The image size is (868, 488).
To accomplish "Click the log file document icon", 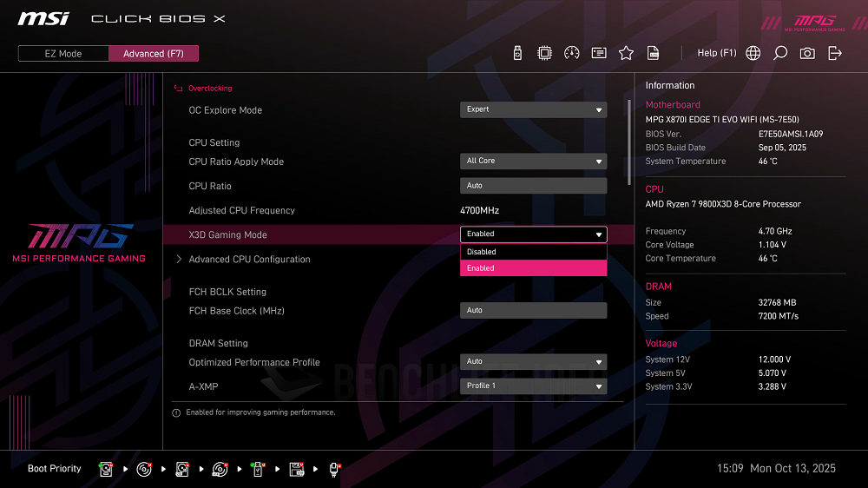I will click(654, 53).
